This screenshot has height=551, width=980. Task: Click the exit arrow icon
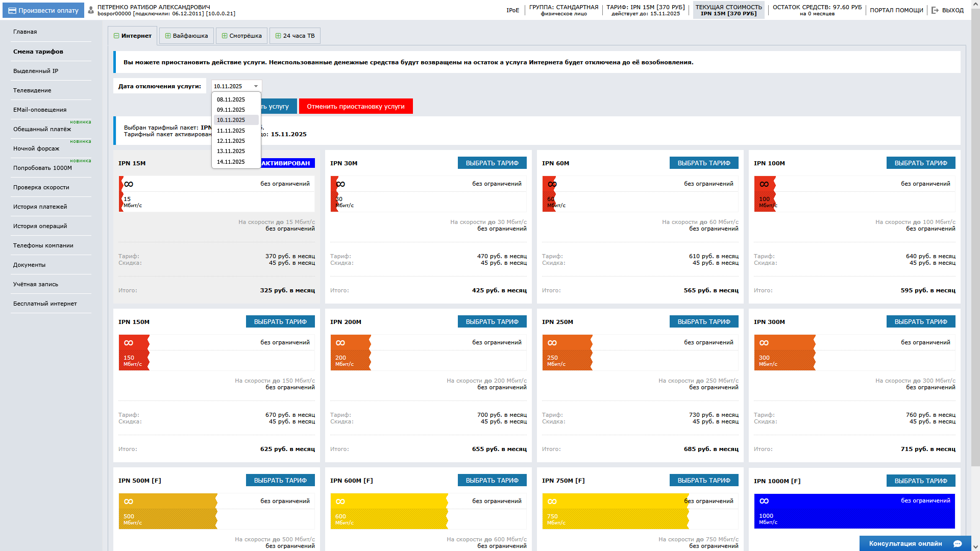[935, 10]
